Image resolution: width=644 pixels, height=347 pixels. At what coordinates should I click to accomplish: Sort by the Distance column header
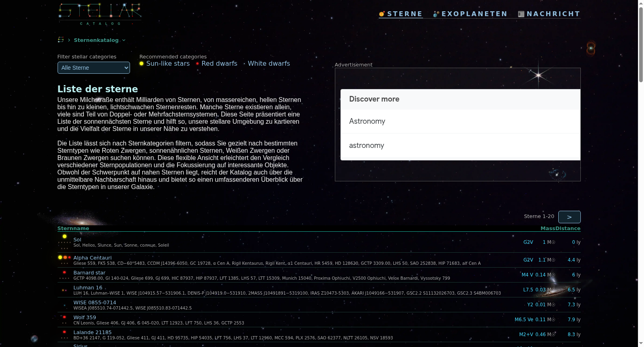pyautogui.click(x=568, y=229)
